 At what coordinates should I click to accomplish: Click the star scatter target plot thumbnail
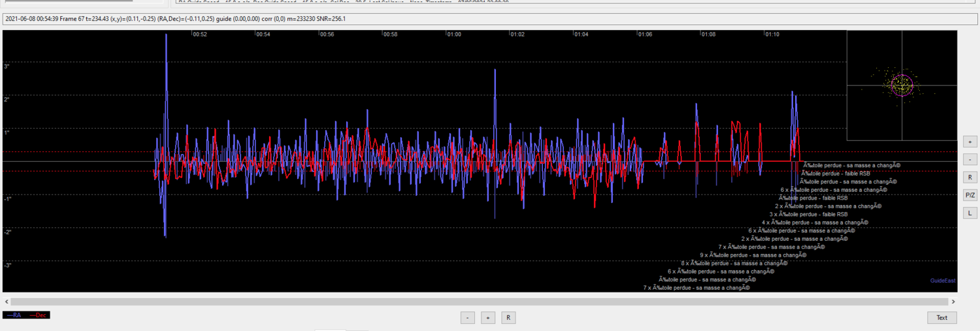tap(902, 85)
